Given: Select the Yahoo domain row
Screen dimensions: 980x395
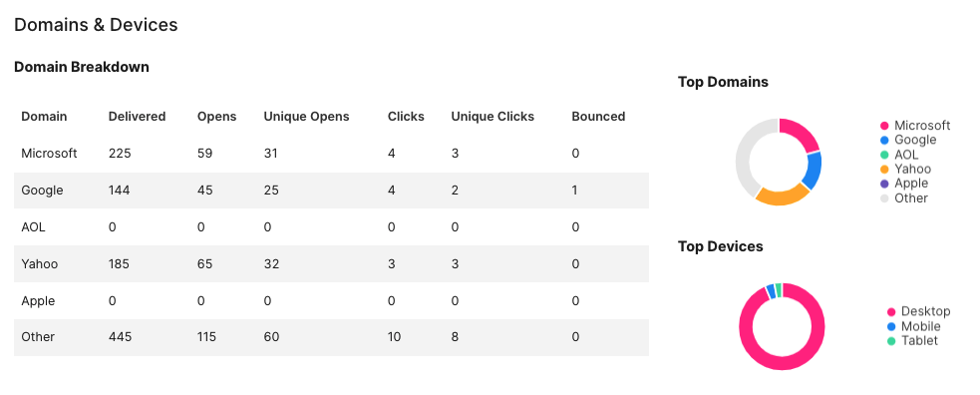Looking at the screenshot, I should tap(331, 263).
